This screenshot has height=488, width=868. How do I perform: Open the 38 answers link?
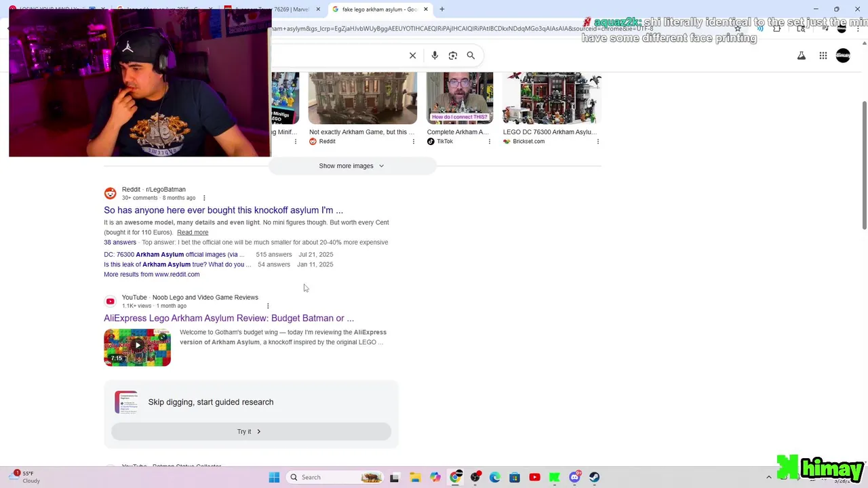120,243
